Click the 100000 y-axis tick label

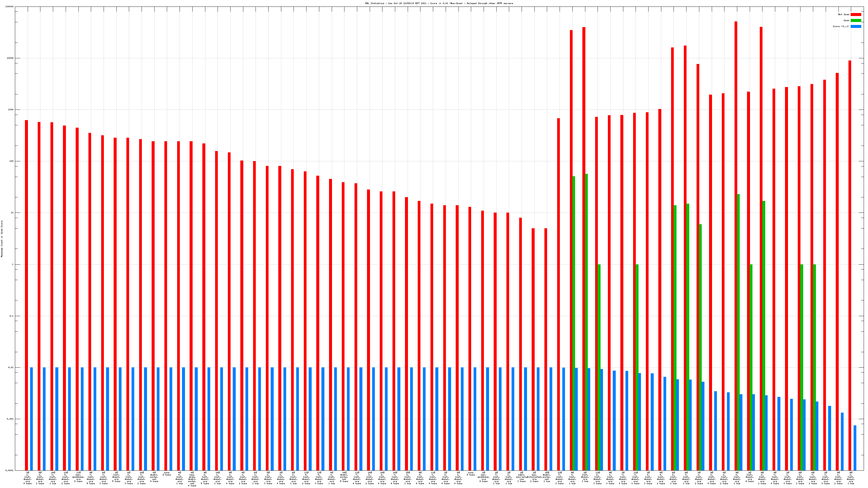coord(10,7)
